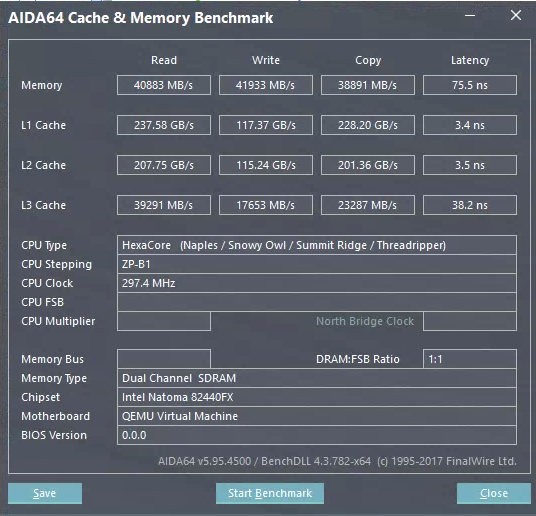
Task: Close the window with the X icon
Action: click(516, 15)
